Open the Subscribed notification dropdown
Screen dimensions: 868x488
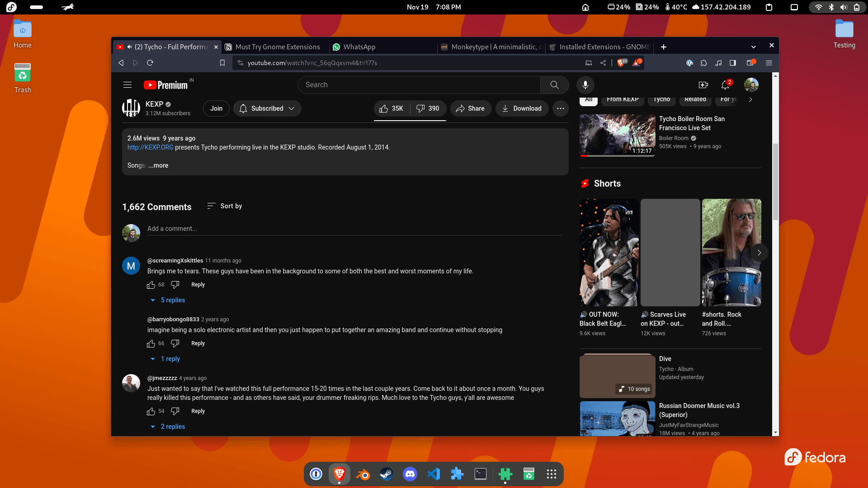[267, 108]
